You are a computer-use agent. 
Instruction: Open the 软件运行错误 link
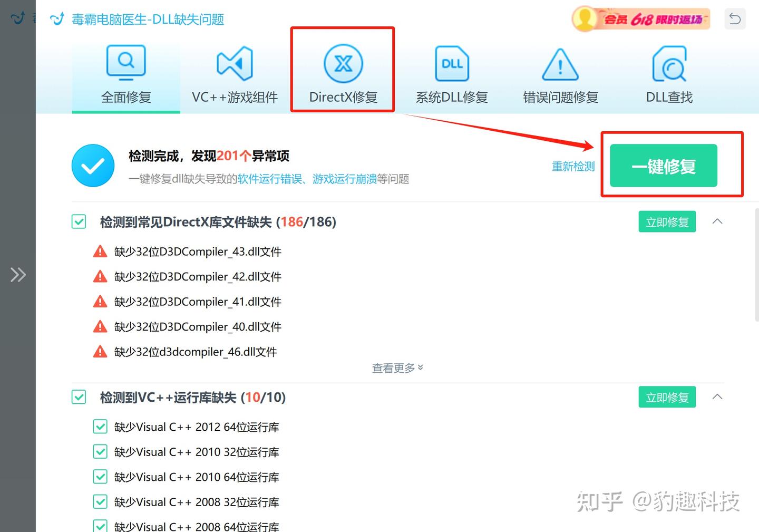[x=270, y=179]
